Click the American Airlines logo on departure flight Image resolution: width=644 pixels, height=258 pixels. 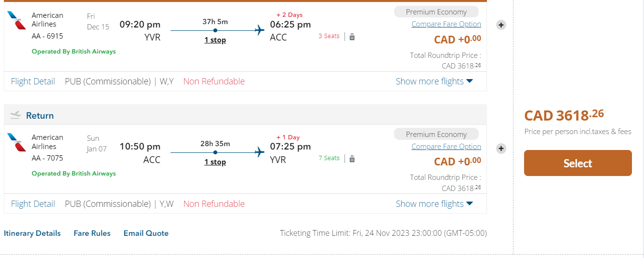coord(17,20)
